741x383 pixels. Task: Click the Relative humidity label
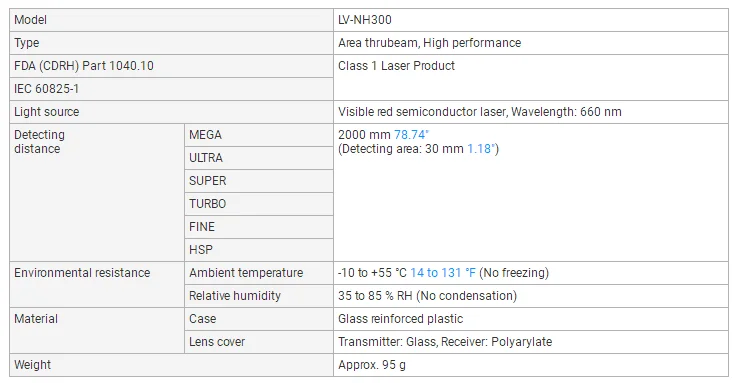[235, 296]
